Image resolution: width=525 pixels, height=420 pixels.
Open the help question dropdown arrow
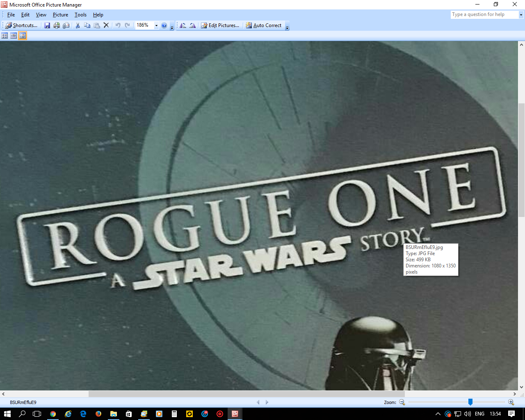pos(521,14)
